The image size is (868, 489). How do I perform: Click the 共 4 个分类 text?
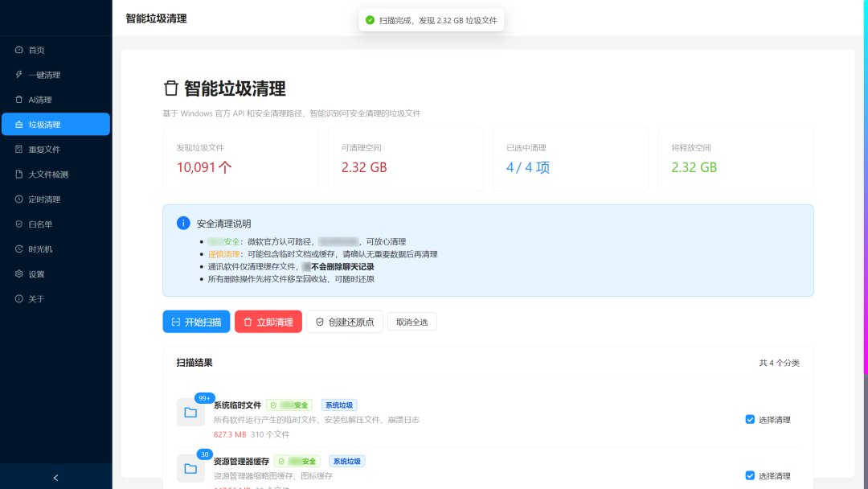pos(780,363)
